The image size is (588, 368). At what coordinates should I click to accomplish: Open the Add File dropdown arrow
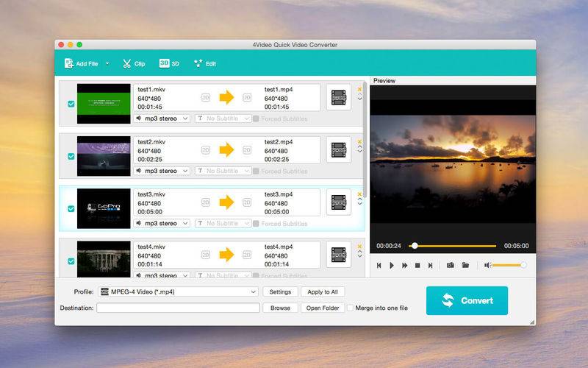(107, 63)
